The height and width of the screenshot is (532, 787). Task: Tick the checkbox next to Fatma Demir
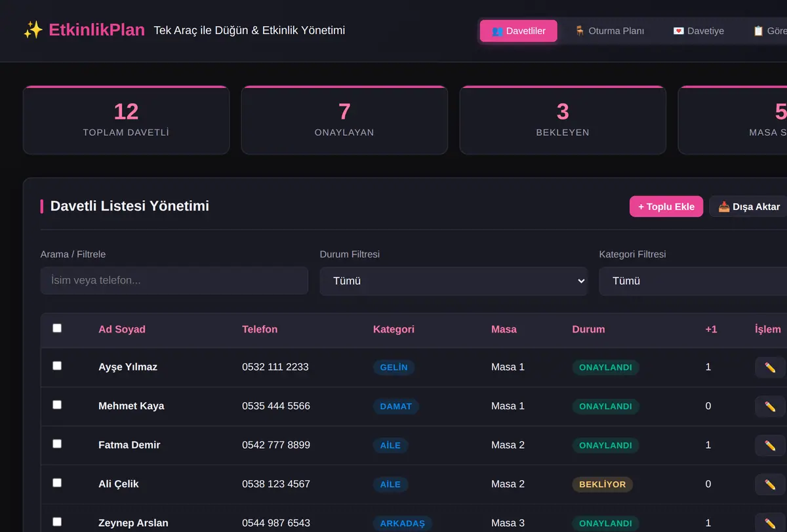click(57, 444)
